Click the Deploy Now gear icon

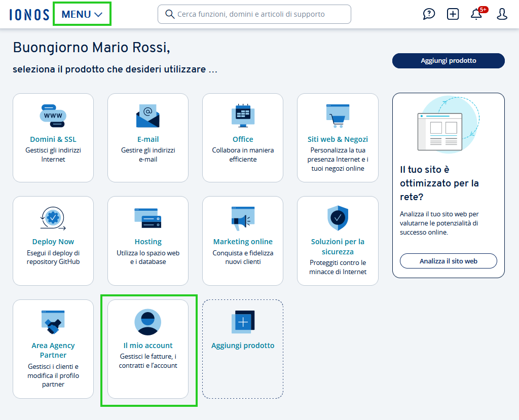53,218
